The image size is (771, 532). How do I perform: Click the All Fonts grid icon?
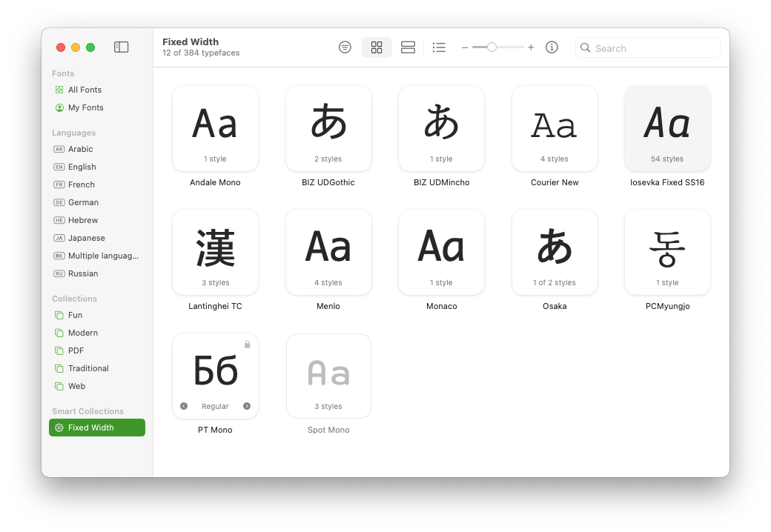[x=59, y=90]
